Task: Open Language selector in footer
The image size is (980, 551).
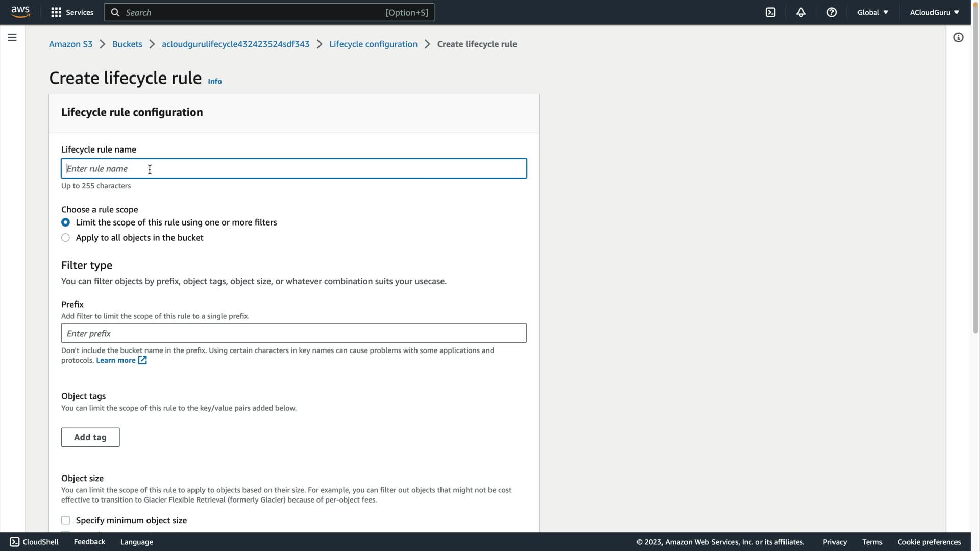Action: pos(136,542)
